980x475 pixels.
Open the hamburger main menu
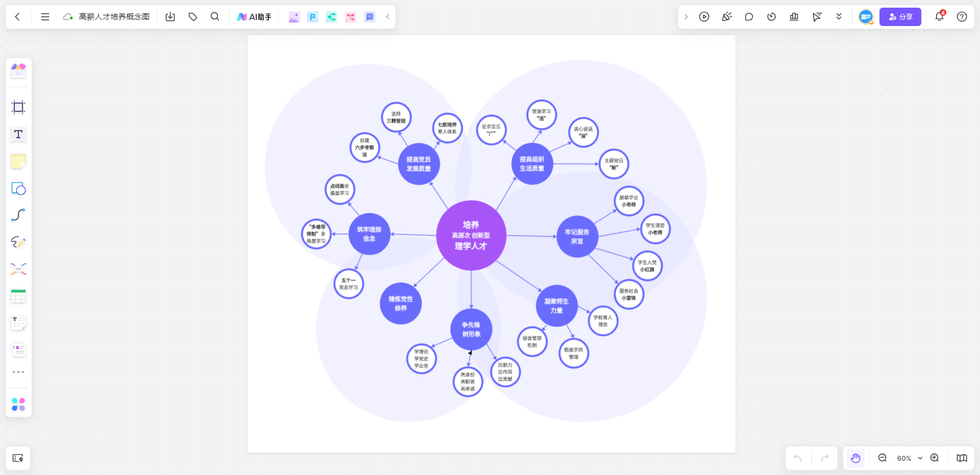(45, 17)
